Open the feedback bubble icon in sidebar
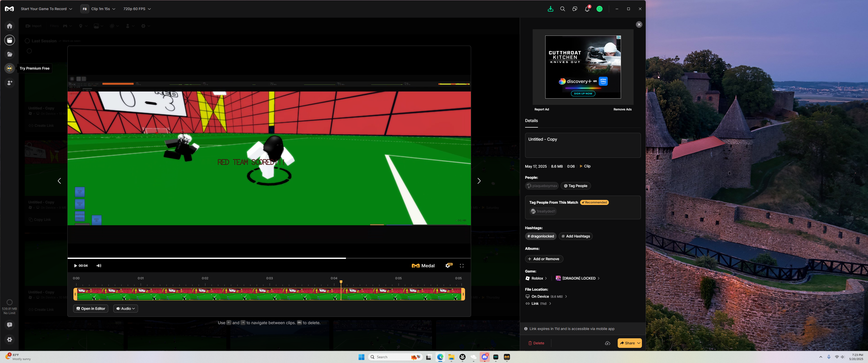 click(10, 325)
